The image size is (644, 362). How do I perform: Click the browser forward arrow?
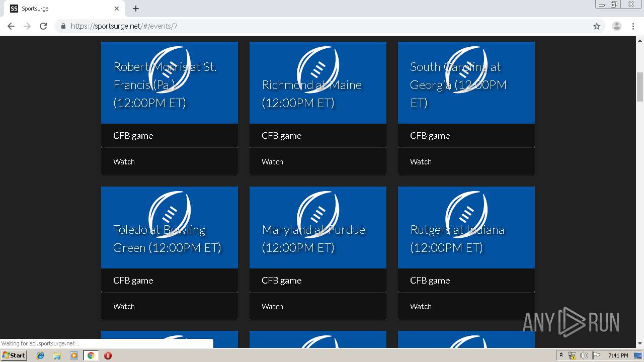tap(27, 26)
